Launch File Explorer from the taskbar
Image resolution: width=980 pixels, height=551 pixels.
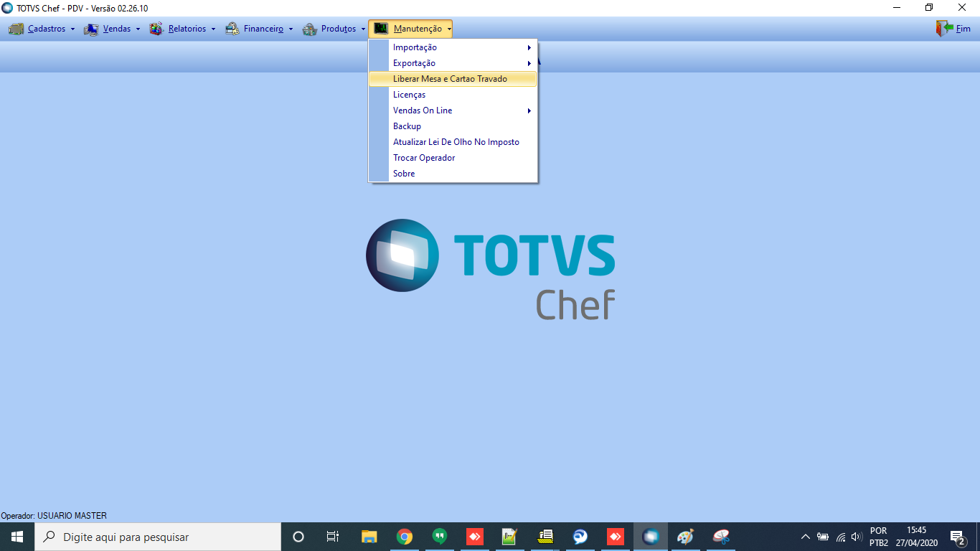coord(369,537)
